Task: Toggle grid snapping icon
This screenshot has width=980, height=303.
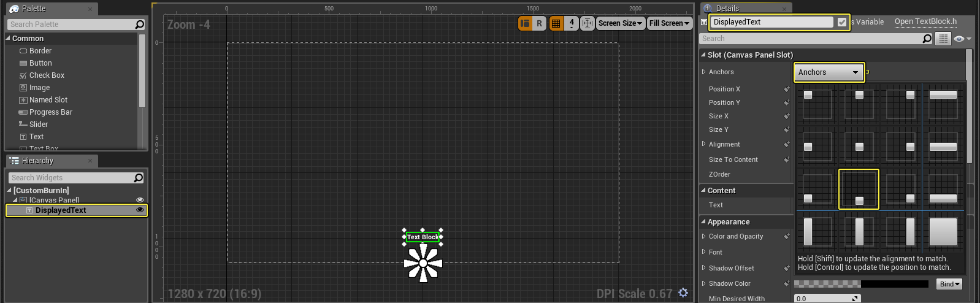Action: (556, 23)
